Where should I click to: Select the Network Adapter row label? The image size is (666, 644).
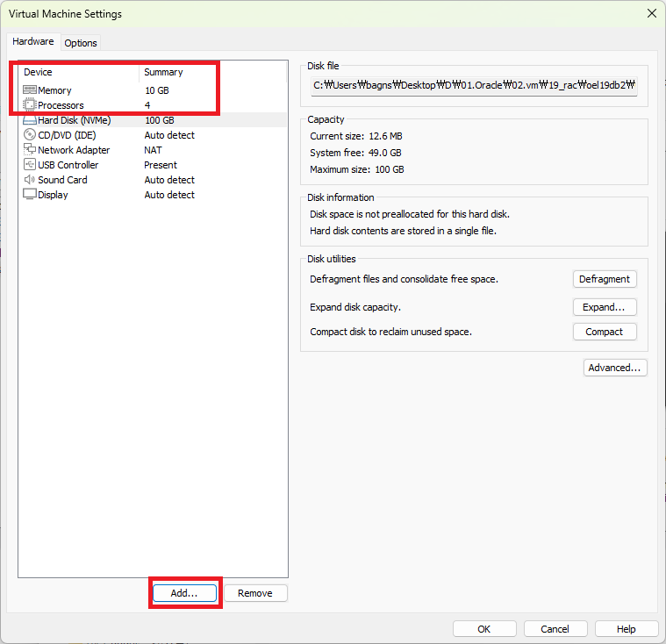(74, 150)
